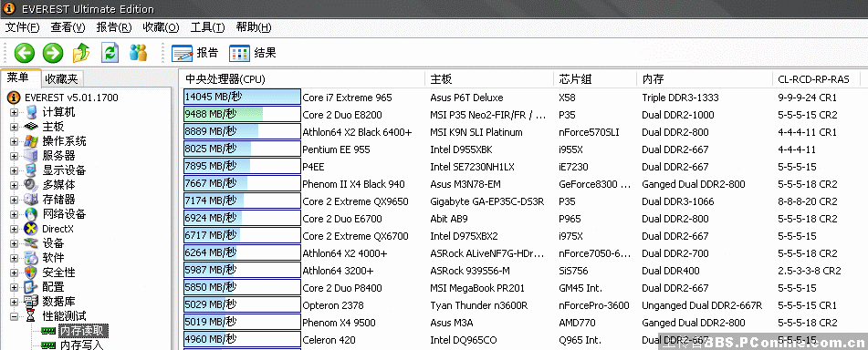Click the green Forward arrow icon
This screenshot has height=350, width=868.
click(53, 53)
